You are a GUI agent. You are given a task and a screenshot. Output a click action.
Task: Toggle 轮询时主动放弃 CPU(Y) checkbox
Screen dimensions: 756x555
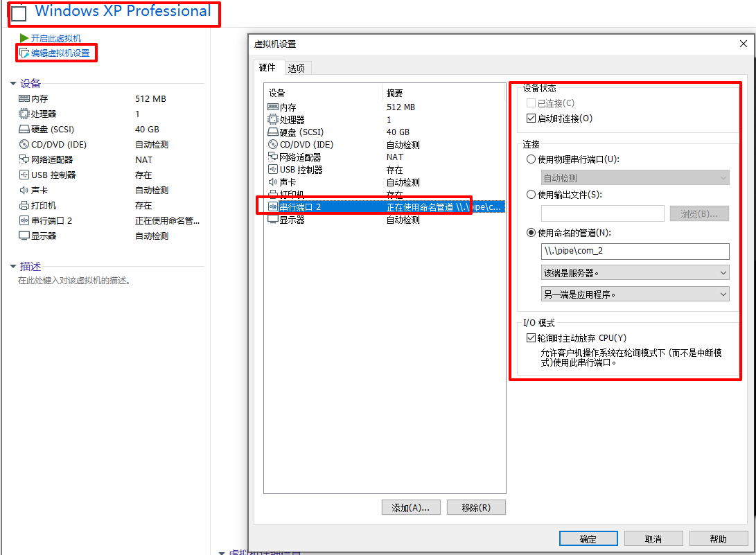(x=531, y=337)
